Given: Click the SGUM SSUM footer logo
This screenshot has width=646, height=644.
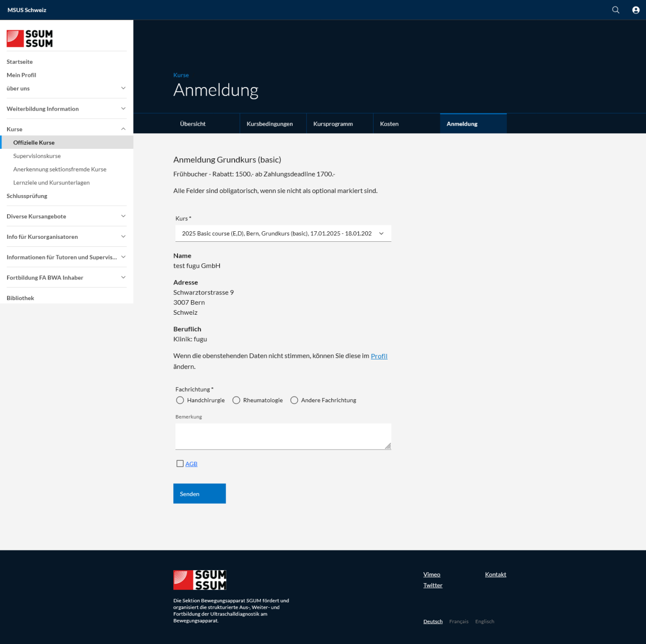Looking at the screenshot, I should coord(200,580).
